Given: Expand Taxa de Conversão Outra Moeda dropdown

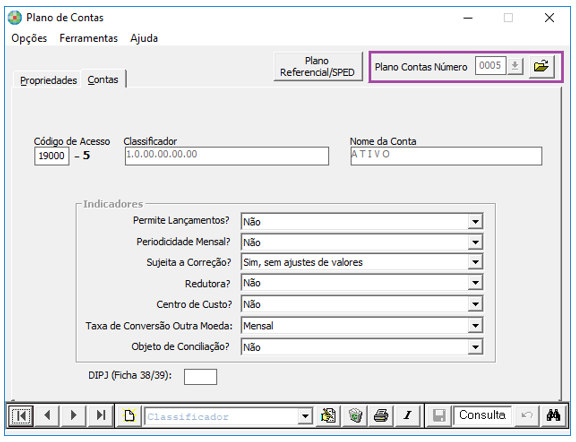Looking at the screenshot, I should 475,326.
